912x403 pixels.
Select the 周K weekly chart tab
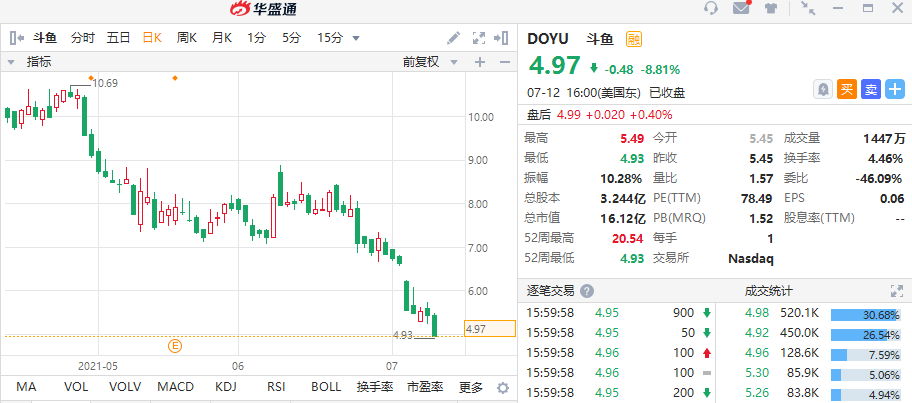point(187,38)
